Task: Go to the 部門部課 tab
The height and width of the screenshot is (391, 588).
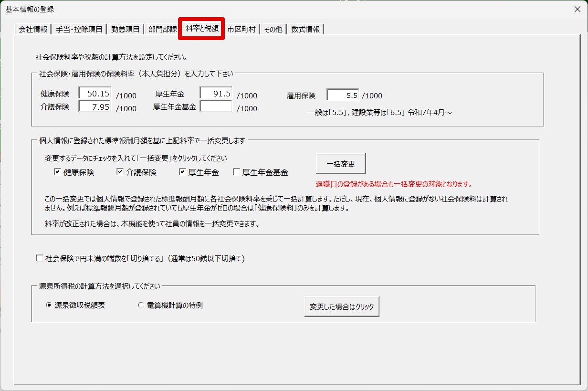Action: tap(162, 30)
